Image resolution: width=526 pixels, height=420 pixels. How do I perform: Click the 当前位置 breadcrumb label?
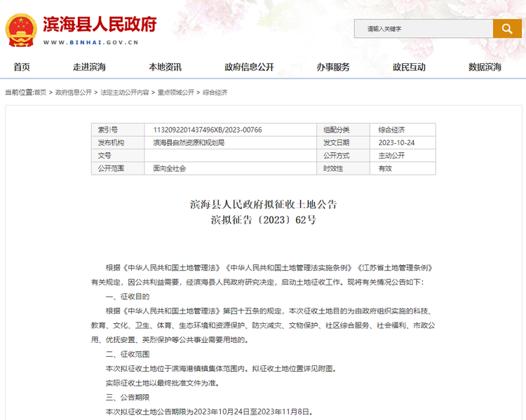[19, 93]
